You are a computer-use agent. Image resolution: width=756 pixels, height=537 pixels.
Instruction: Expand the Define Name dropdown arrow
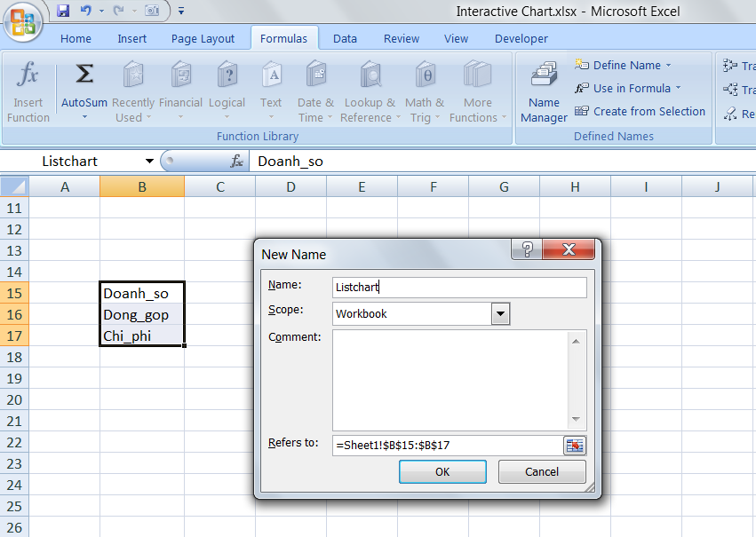pyautogui.click(x=669, y=65)
